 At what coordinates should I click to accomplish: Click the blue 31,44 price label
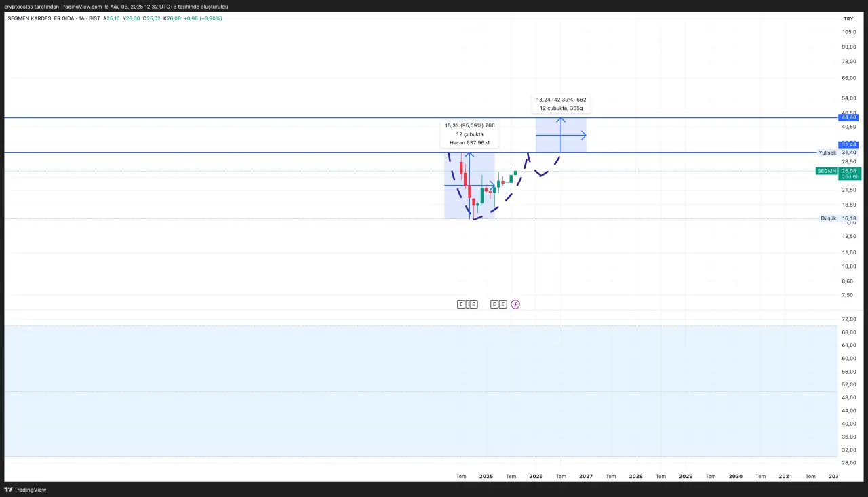[x=849, y=144]
